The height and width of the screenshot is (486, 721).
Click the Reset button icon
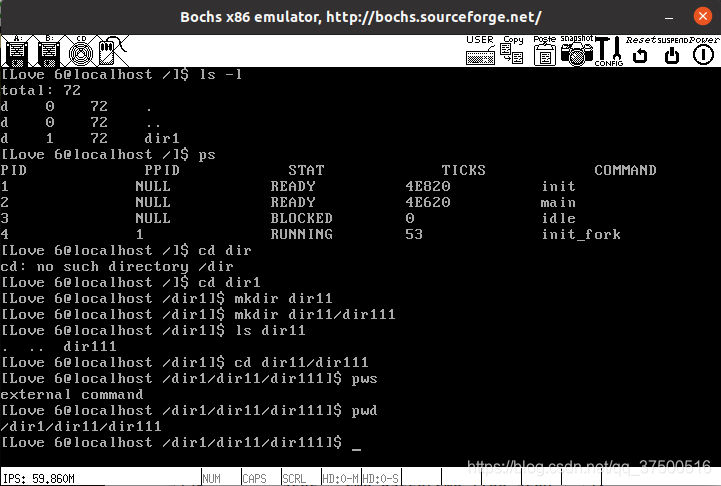pos(640,51)
